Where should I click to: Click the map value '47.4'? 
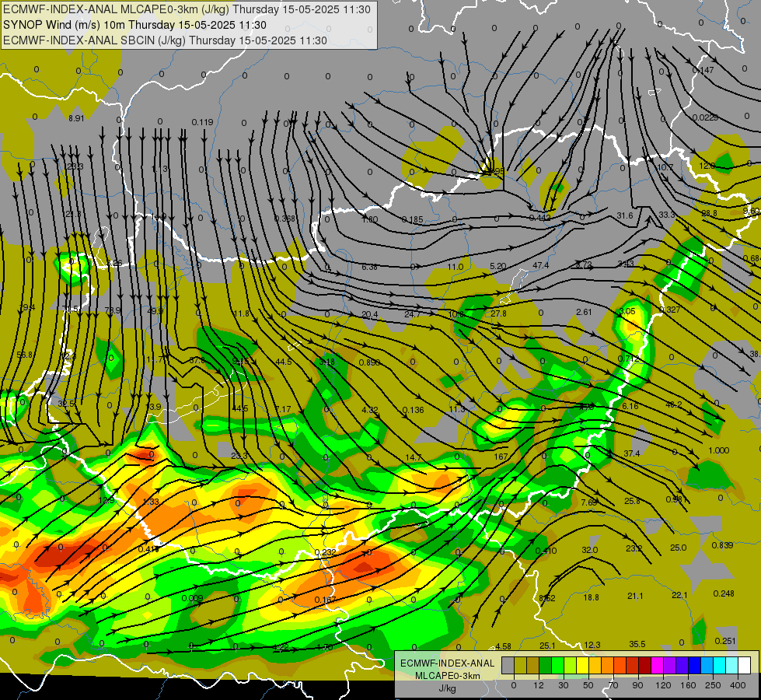point(541,265)
